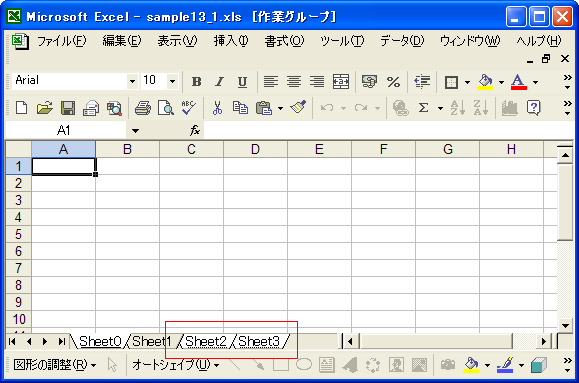Open Excel Help question icon
This screenshot has height=383, width=579.
click(534, 108)
